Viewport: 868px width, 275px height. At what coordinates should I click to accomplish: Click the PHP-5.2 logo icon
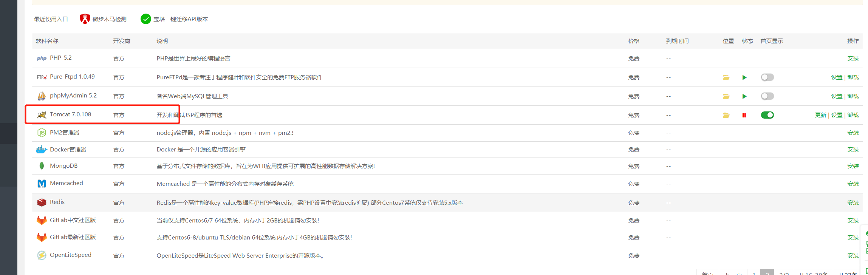pyautogui.click(x=42, y=58)
